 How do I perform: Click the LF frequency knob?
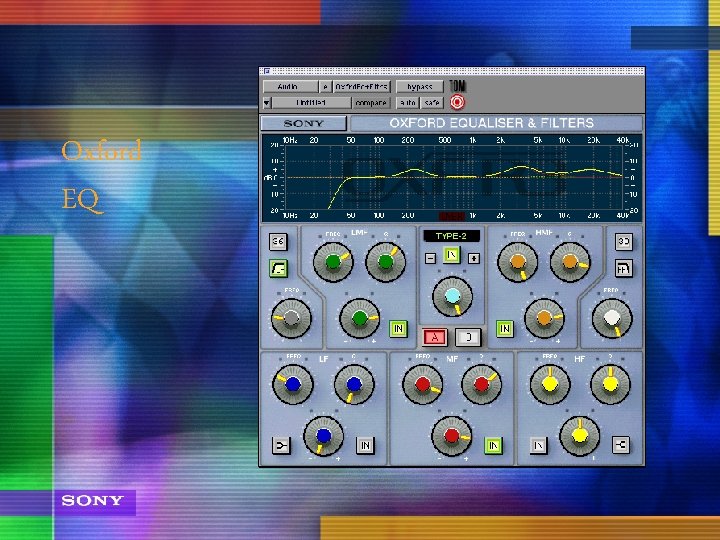click(293, 384)
